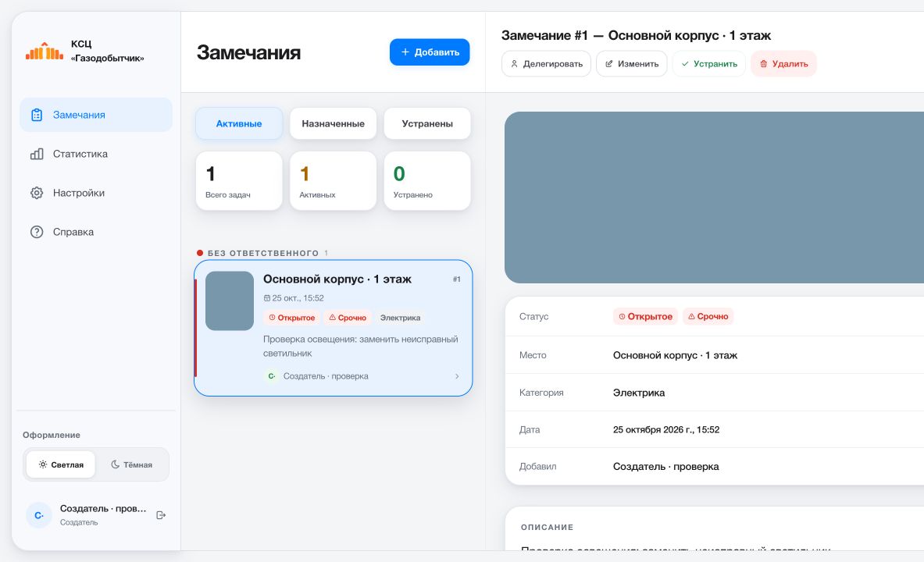Click the task card photo thumbnail
Viewport: 924px width, 562px height.
click(229, 301)
